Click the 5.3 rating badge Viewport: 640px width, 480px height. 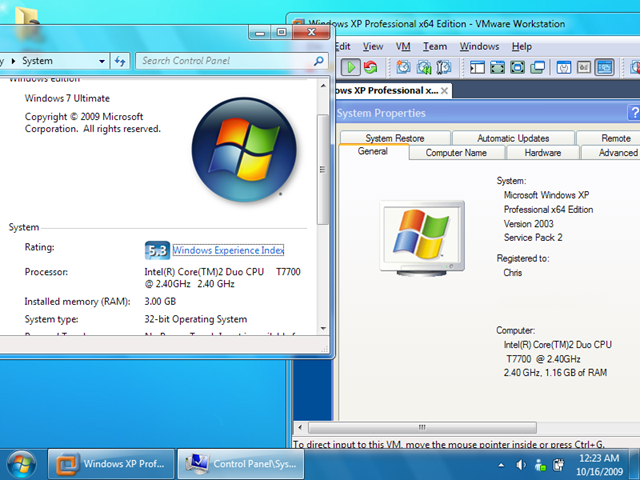click(157, 250)
